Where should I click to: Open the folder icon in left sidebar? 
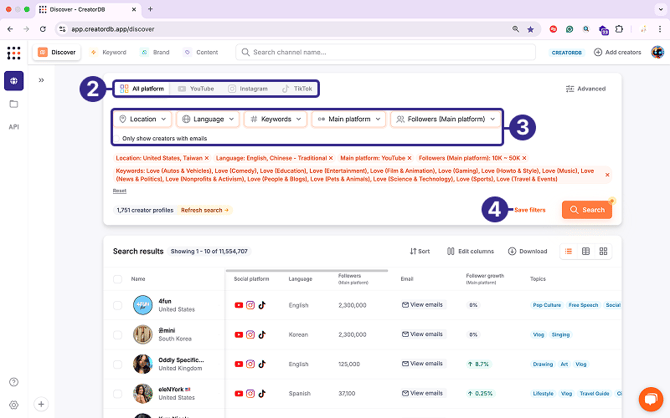14,104
